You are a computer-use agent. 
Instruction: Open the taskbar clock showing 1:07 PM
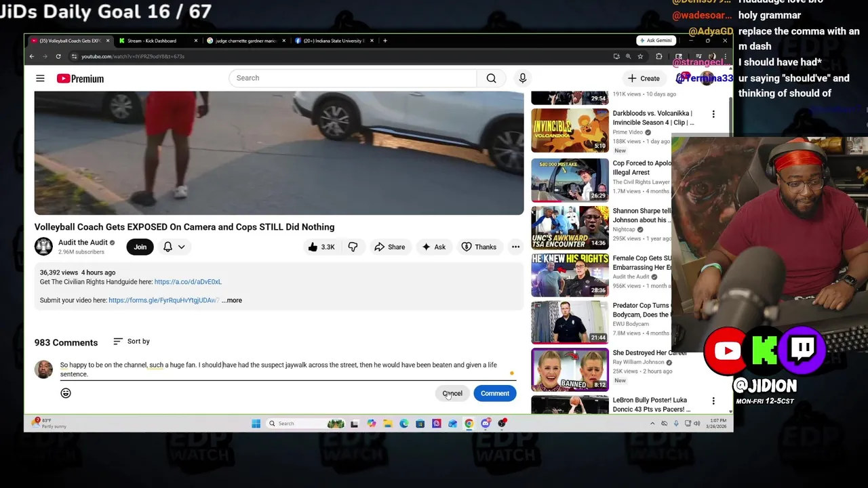[x=715, y=424]
